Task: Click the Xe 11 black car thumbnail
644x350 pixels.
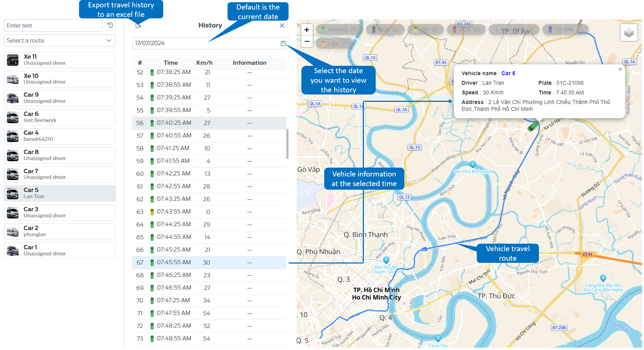Action: pyautogui.click(x=13, y=60)
